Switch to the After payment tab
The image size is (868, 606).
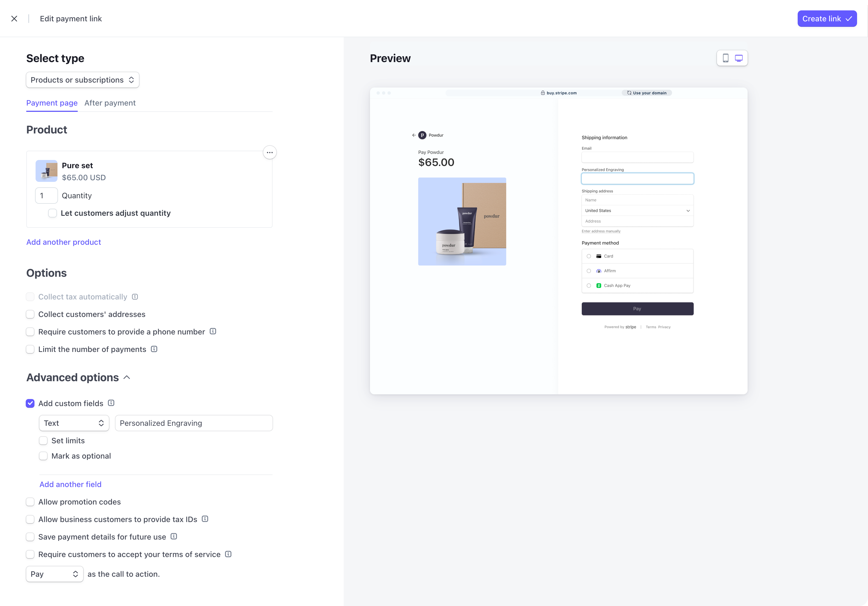coord(110,103)
